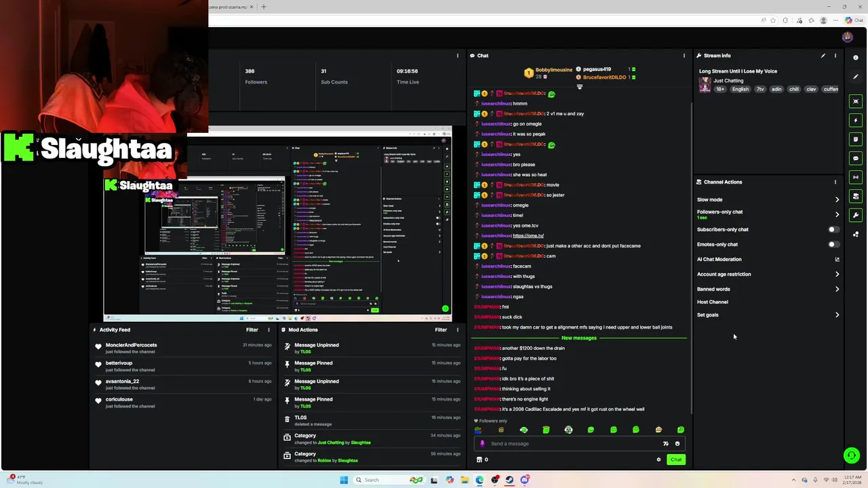Open the info icon in the right sidebar
This screenshot has height=488, width=868.
click(856, 58)
